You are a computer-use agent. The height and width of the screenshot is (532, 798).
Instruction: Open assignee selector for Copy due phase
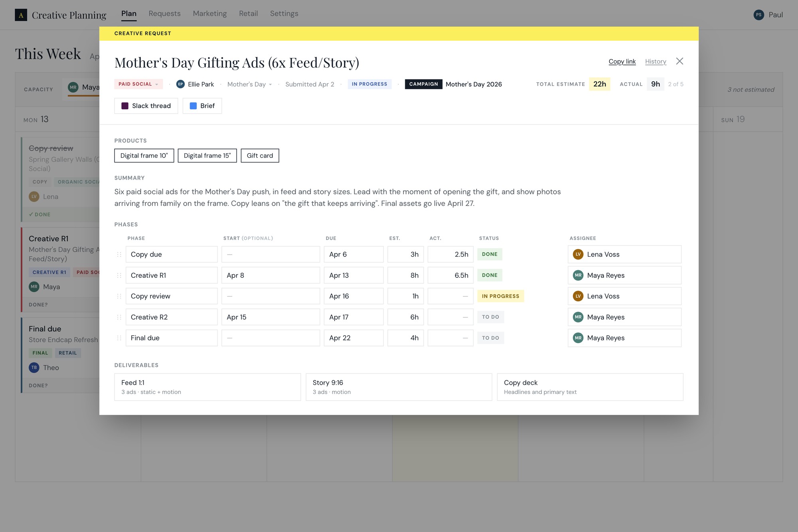pyautogui.click(x=624, y=254)
